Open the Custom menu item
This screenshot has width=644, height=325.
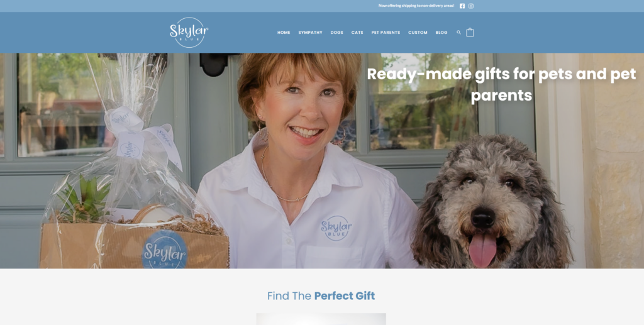pyautogui.click(x=418, y=33)
